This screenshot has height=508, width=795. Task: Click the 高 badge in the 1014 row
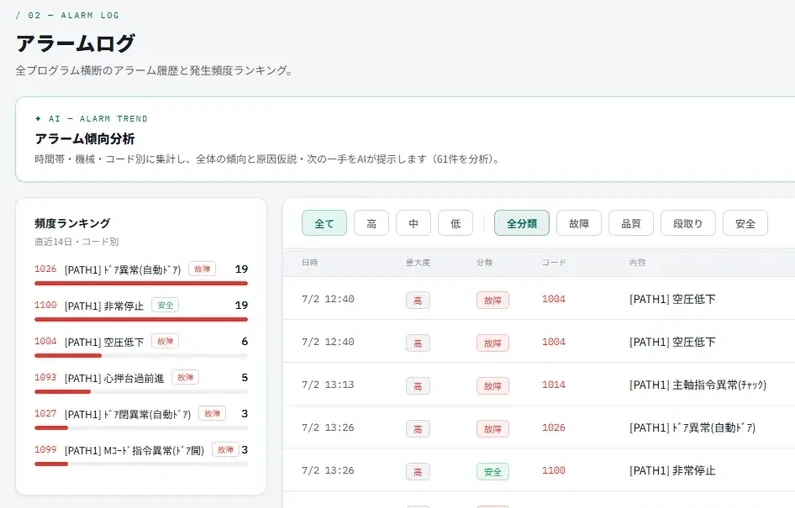point(418,386)
